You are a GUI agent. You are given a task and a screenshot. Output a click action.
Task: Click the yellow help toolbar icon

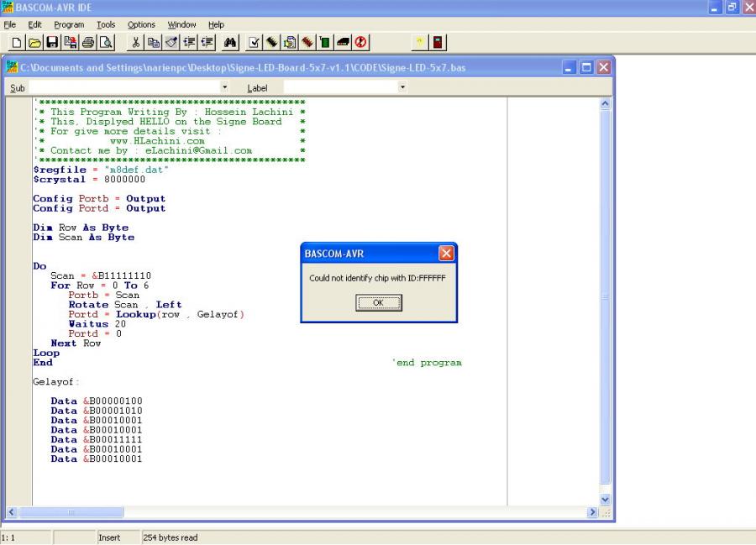(x=419, y=42)
